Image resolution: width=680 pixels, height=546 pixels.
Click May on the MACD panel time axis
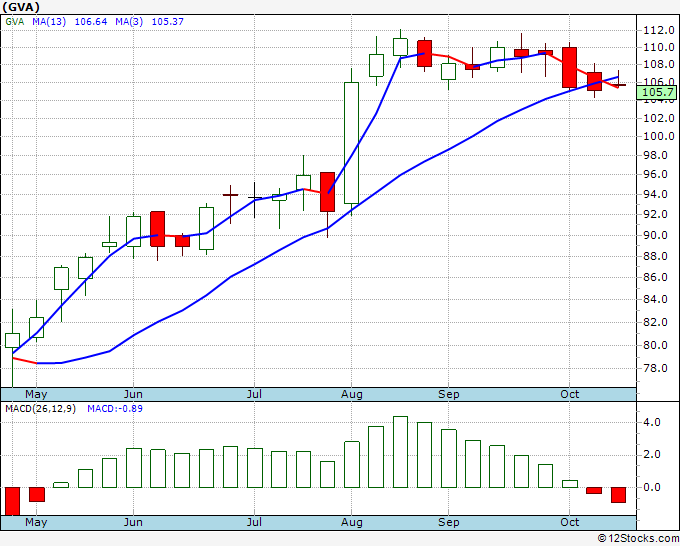coord(36,522)
